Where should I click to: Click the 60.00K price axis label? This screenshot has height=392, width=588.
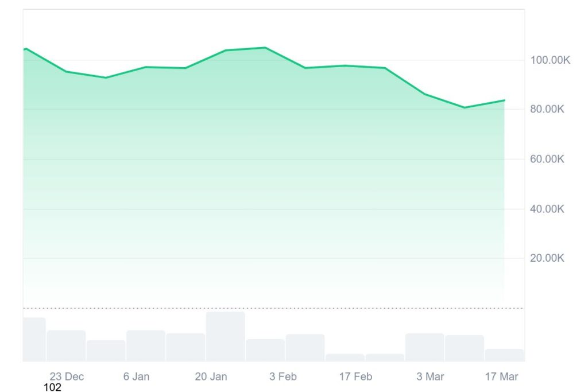click(x=547, y=159)
